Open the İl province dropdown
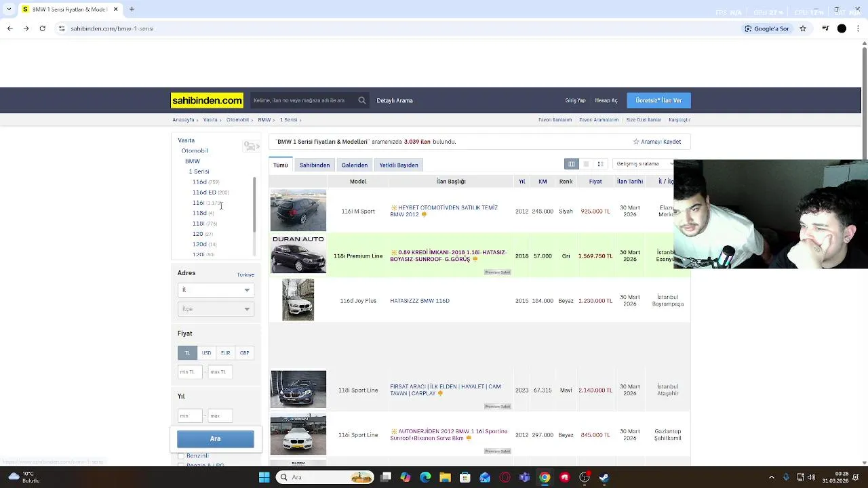 (216, 289)
